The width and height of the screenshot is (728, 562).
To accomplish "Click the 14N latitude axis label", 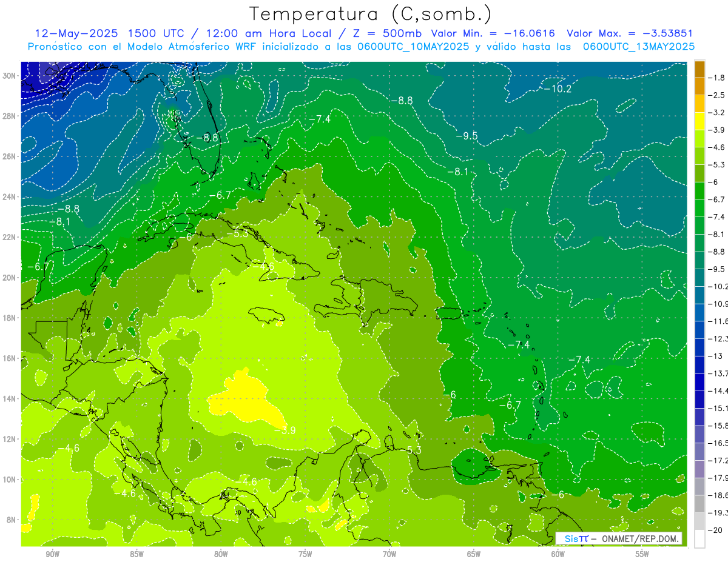I will [x=10, y=399].
